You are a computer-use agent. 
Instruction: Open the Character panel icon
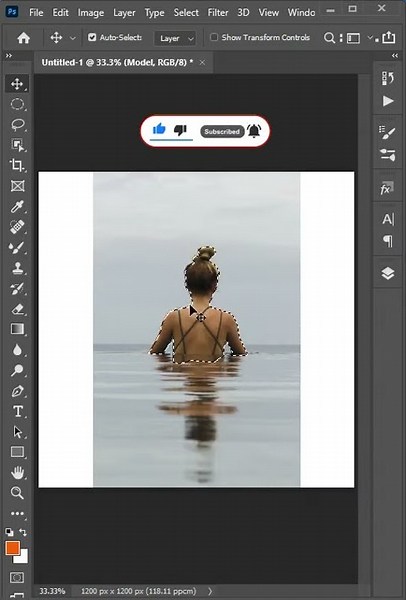tap(388, 219)
